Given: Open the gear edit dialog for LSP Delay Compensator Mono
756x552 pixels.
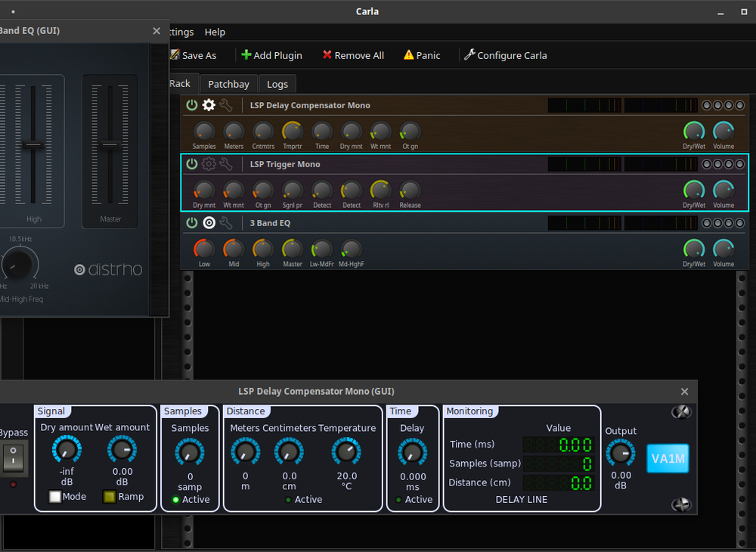Looking at the screenshot, I should [x=207, y=105].
